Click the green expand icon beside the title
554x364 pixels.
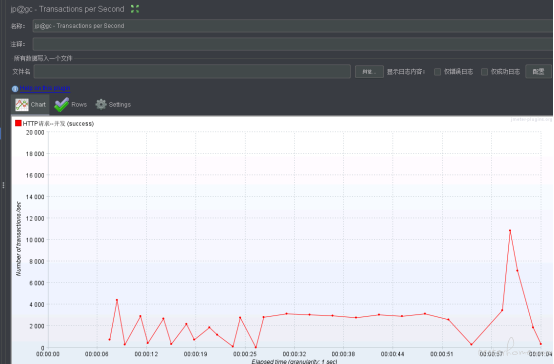pyautogui.click(x=135, y=9)
